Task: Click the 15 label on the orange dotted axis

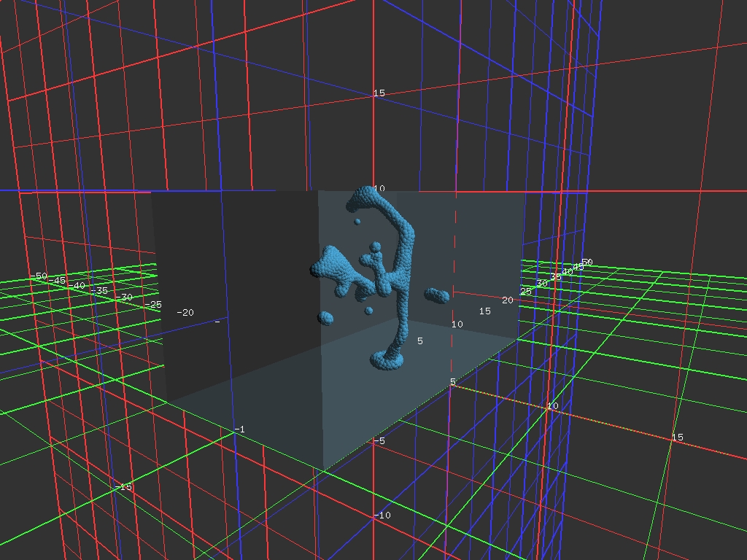Action: coord(678,437)
